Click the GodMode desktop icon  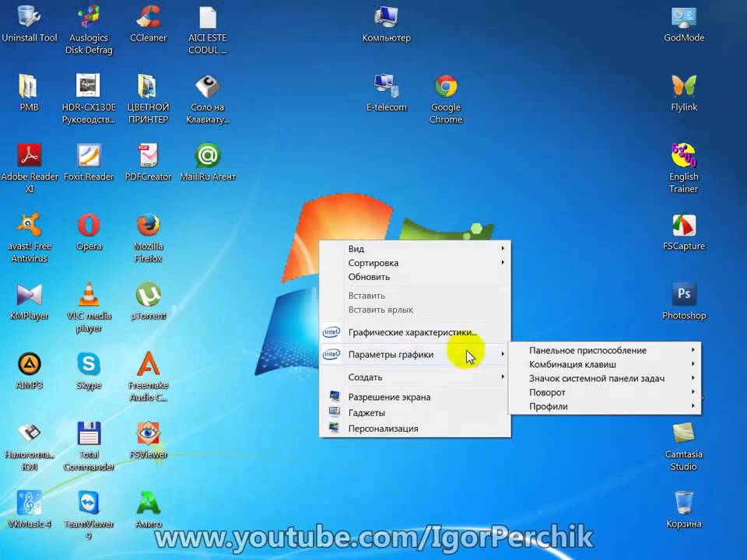tap(684, 16)
